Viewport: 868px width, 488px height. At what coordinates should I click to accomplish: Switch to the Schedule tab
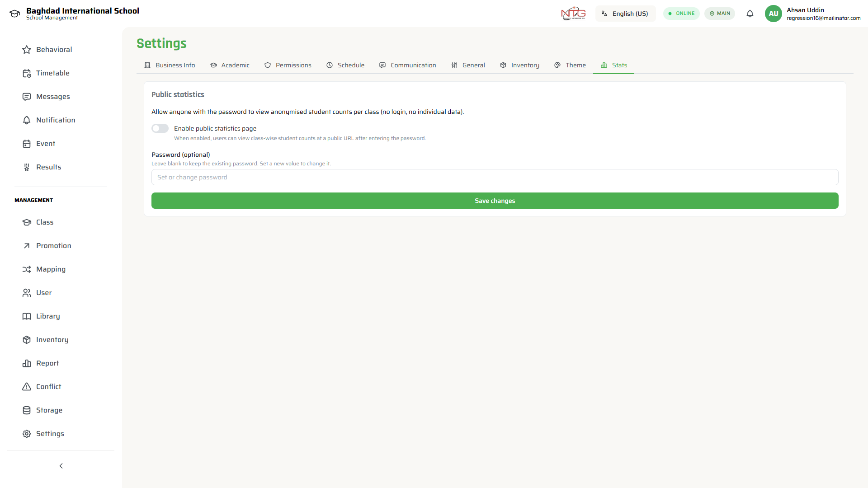coord(345,65)
